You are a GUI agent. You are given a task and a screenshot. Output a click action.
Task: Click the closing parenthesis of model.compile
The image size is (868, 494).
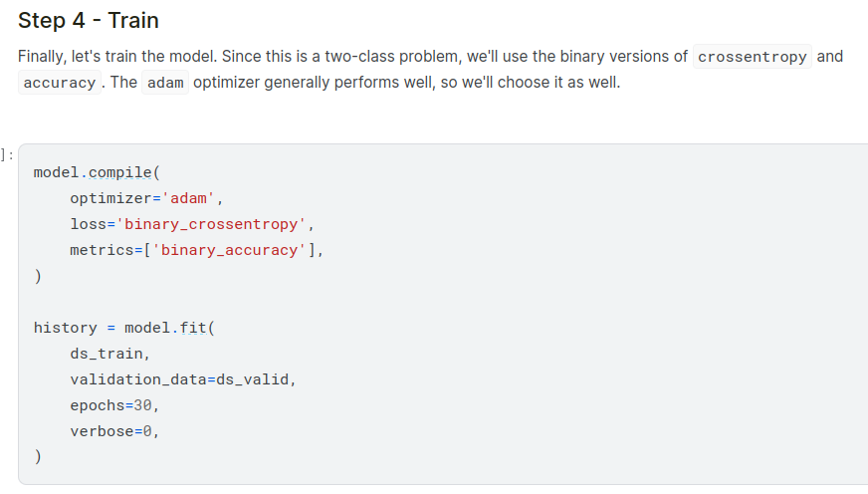38,276
